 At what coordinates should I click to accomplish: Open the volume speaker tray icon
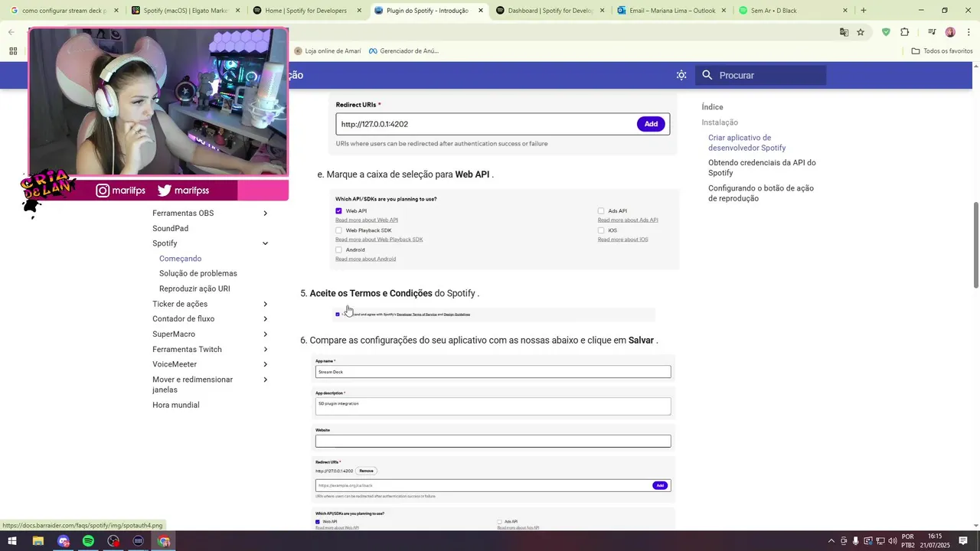point(892,541)
